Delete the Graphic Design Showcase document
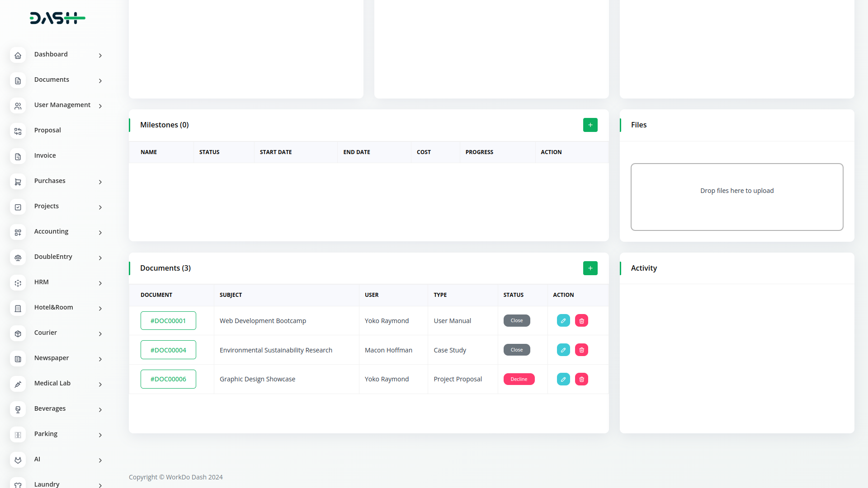Screen dimensions: 868x488 tap(581, 380)
